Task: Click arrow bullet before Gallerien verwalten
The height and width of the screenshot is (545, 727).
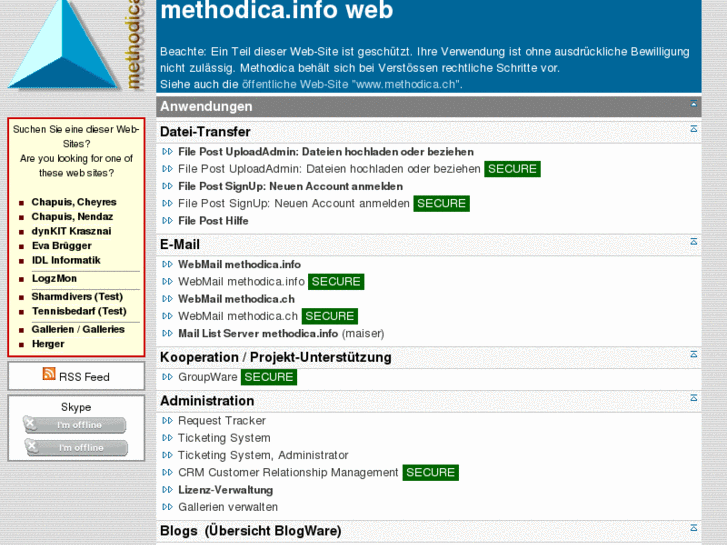Action: coord(167,507)
